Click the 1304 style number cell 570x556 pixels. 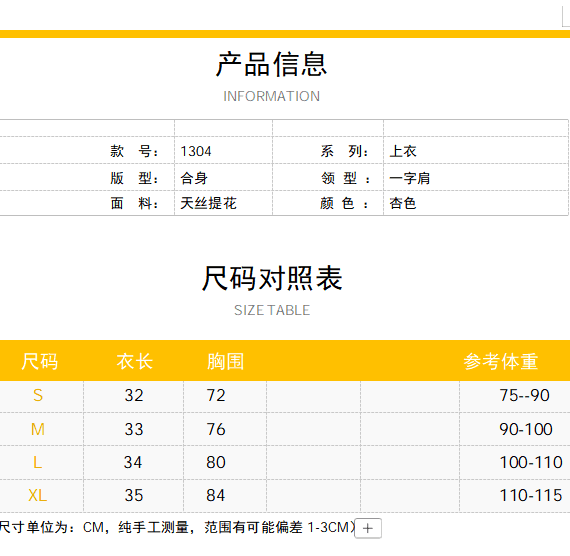tap(223, 151)
